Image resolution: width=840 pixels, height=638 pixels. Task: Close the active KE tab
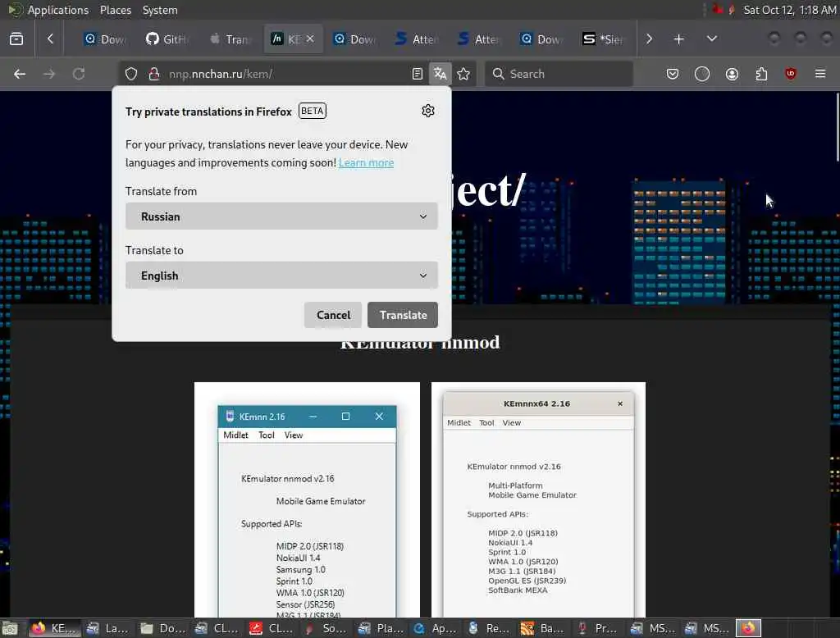pos(310,39)
